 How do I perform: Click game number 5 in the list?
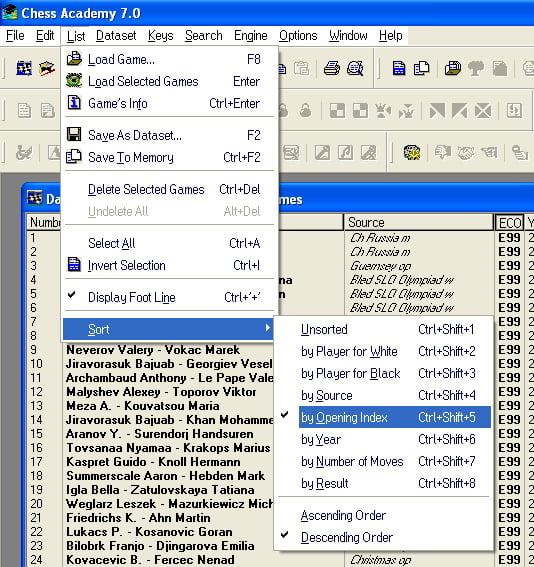point(33,293)
